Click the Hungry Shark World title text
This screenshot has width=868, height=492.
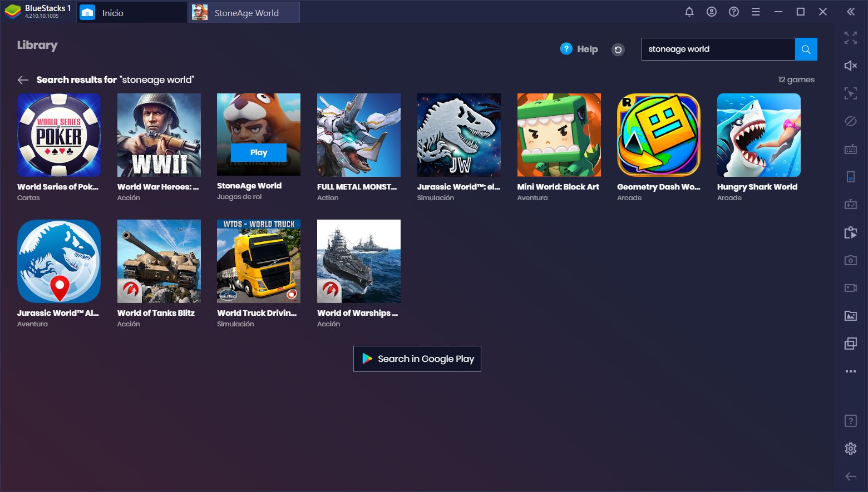pyautogui.click(x=757, y=187)
